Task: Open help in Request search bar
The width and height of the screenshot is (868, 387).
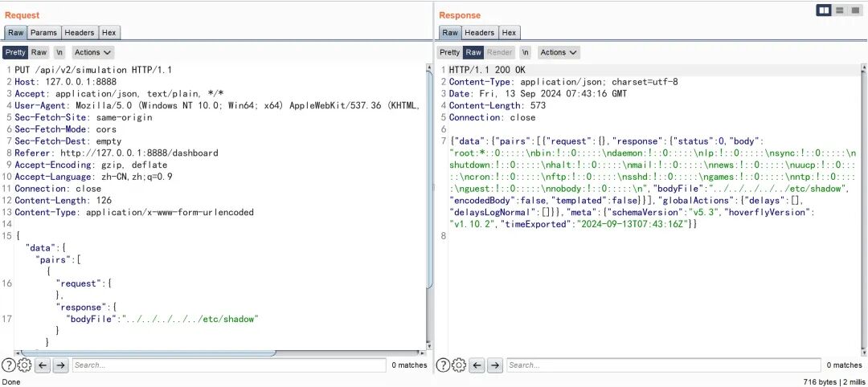Action: pos(8,365)
